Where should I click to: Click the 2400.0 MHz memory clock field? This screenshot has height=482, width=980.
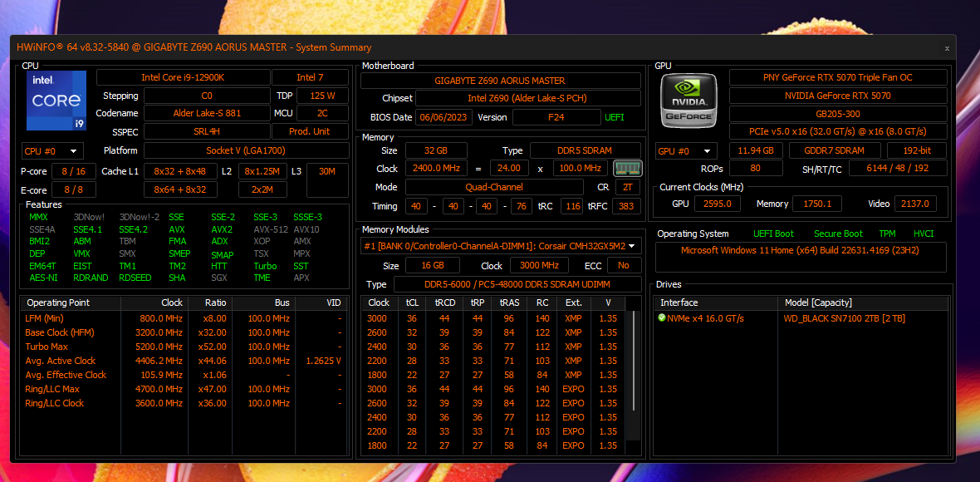pos(436,168)
